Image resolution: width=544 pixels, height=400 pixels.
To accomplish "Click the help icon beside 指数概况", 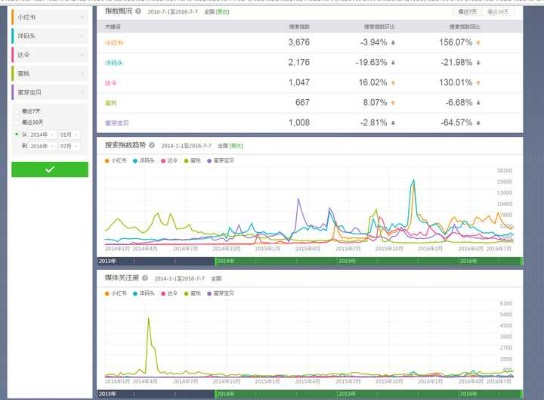I will coord(138,11).
